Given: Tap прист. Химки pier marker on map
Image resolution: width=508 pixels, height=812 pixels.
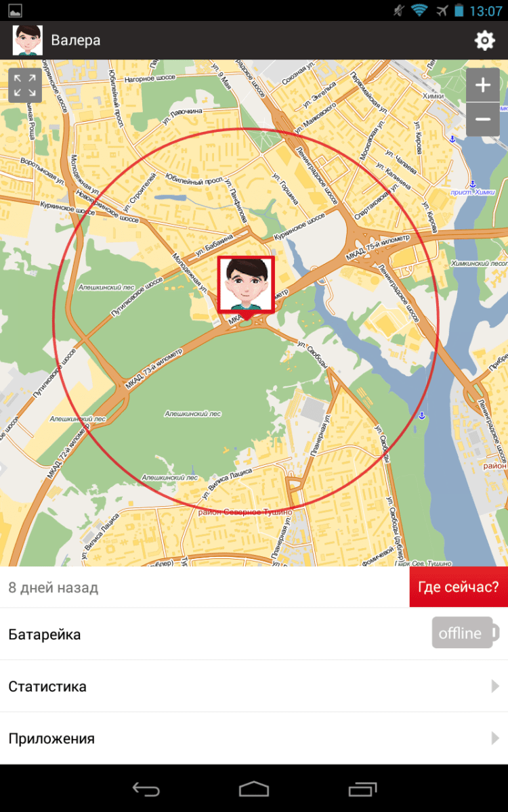Looking at the screenshot, I should tap(473, 185).
